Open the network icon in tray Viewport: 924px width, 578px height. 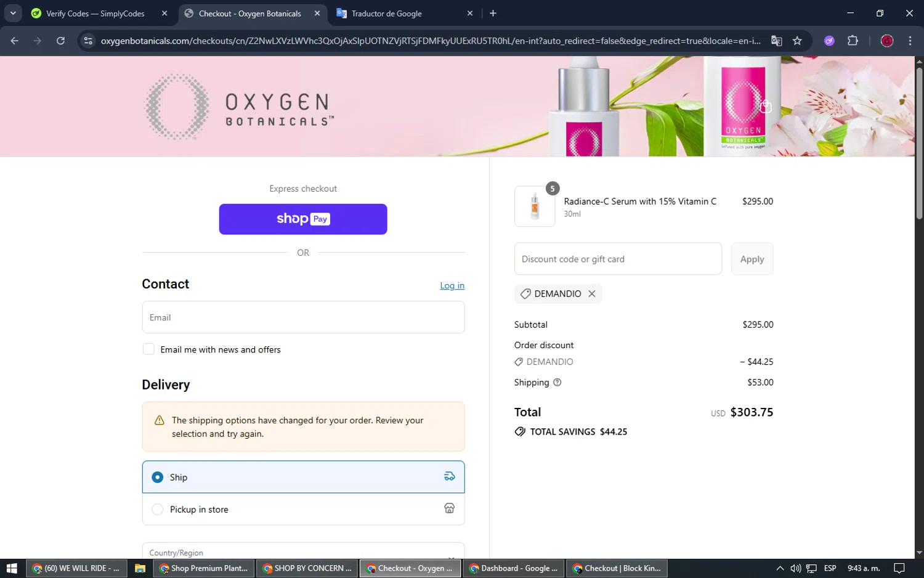click(x=811, y=568)
